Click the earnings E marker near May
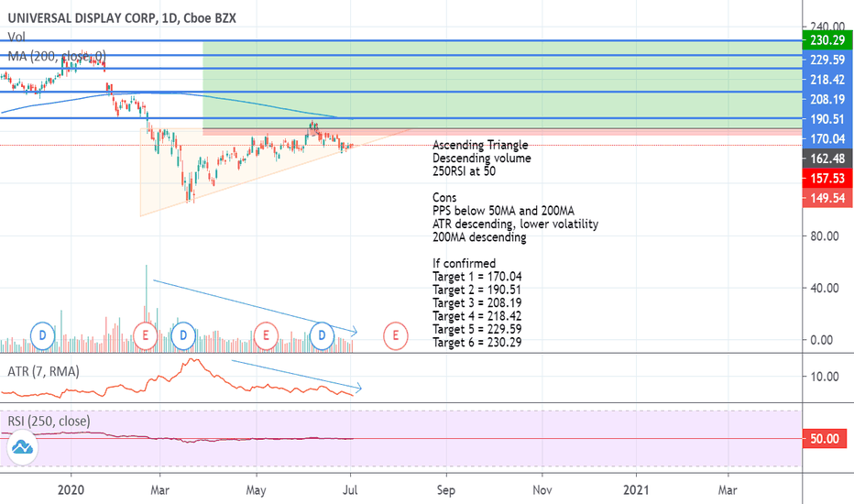This screenshot has height=504, width=854. (x=266, y=335)
